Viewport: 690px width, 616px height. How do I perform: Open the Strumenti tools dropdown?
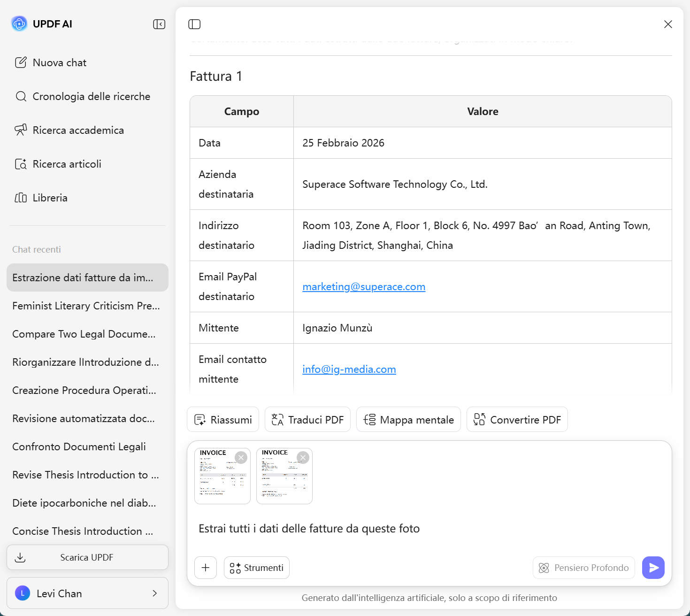pos(256,568)
